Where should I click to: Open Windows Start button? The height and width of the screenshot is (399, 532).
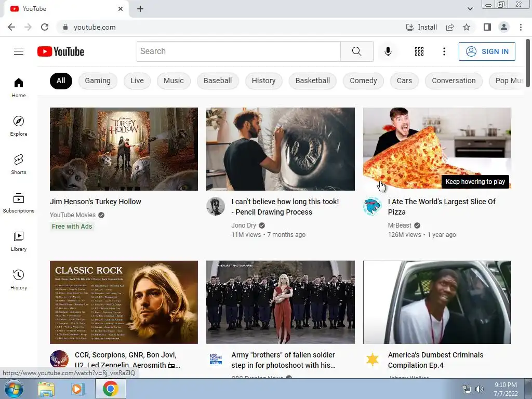[x=14, y=389]
